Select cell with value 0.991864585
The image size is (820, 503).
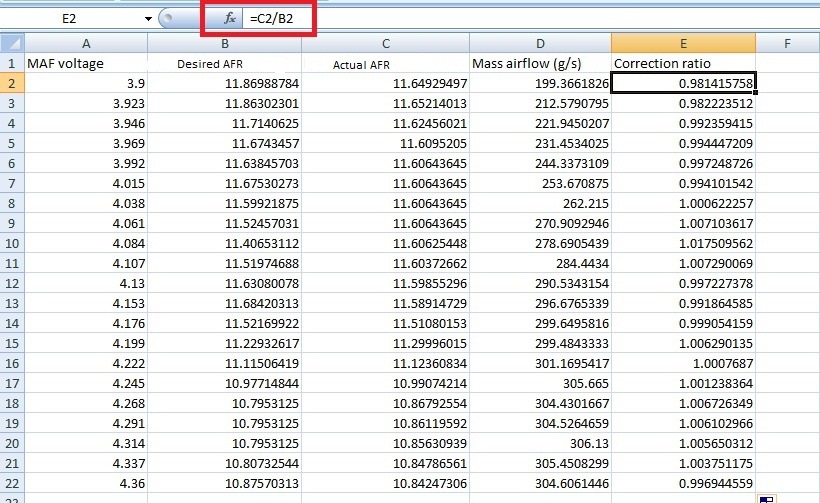(x=683, y=303)
